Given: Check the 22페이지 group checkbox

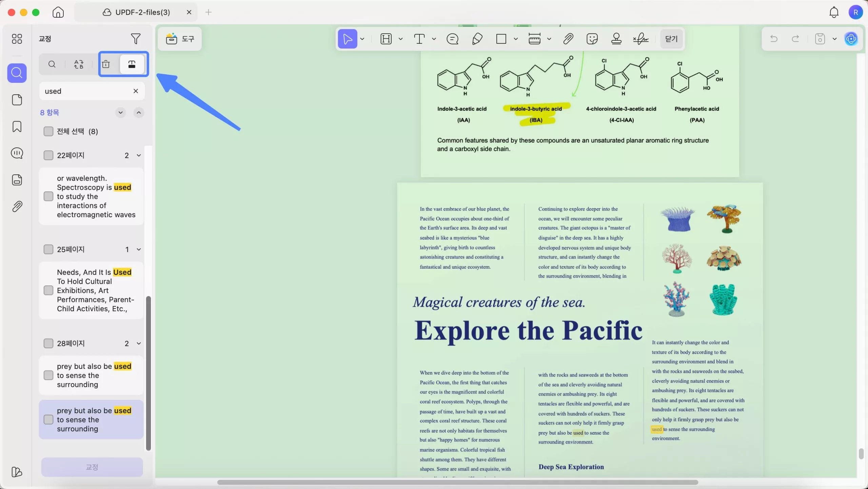Looking at the screenshot, I should (48, 155).
